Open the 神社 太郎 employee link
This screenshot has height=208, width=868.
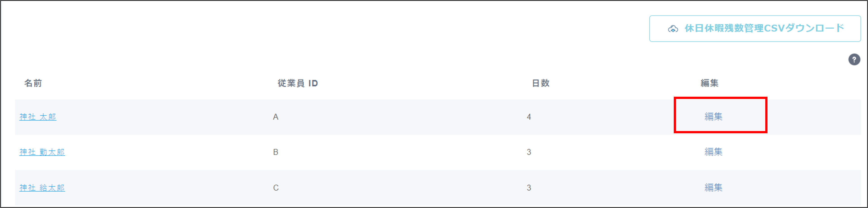38,117
